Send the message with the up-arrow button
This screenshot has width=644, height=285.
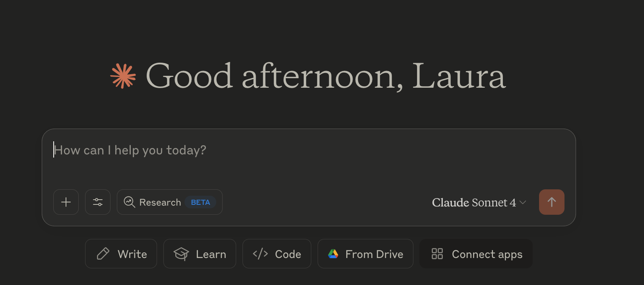(x=552, y=202)
